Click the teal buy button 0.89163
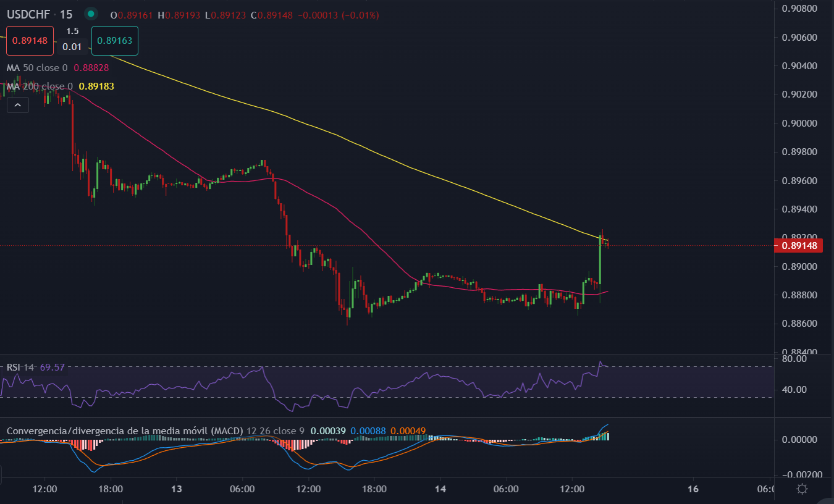The width and height of the screenshot is (834, 504). (x=114, y=41)
